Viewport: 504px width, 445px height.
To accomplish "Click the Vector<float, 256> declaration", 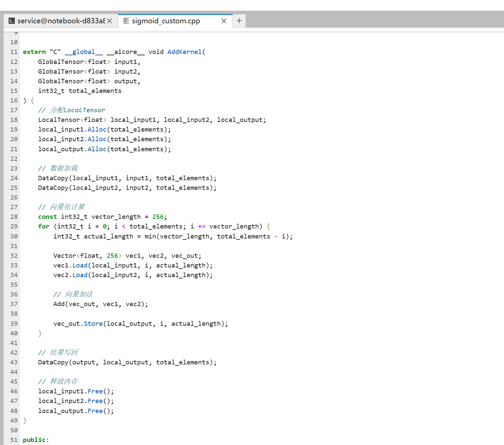I will tap(127, 256).
